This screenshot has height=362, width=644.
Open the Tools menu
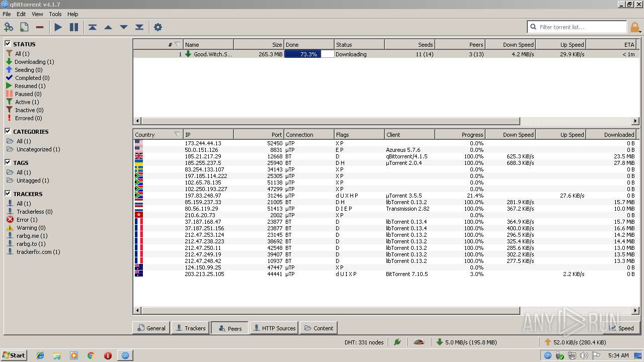[x=55, y=14]
